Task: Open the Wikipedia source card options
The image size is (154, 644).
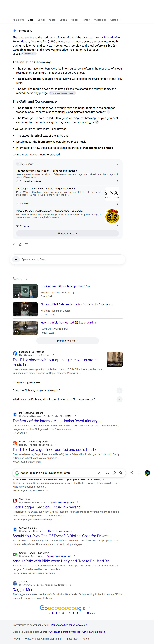Action: (118, 226)
